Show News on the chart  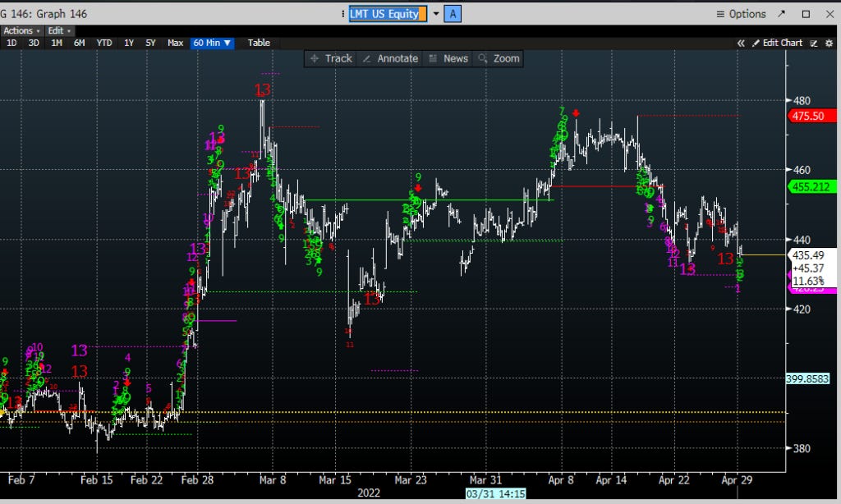(449, 58)
